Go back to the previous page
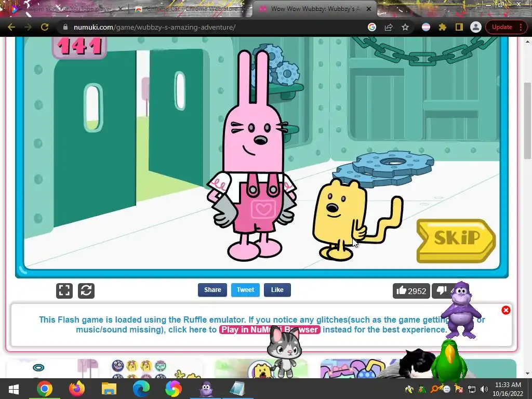 click(x=11, y=27)
